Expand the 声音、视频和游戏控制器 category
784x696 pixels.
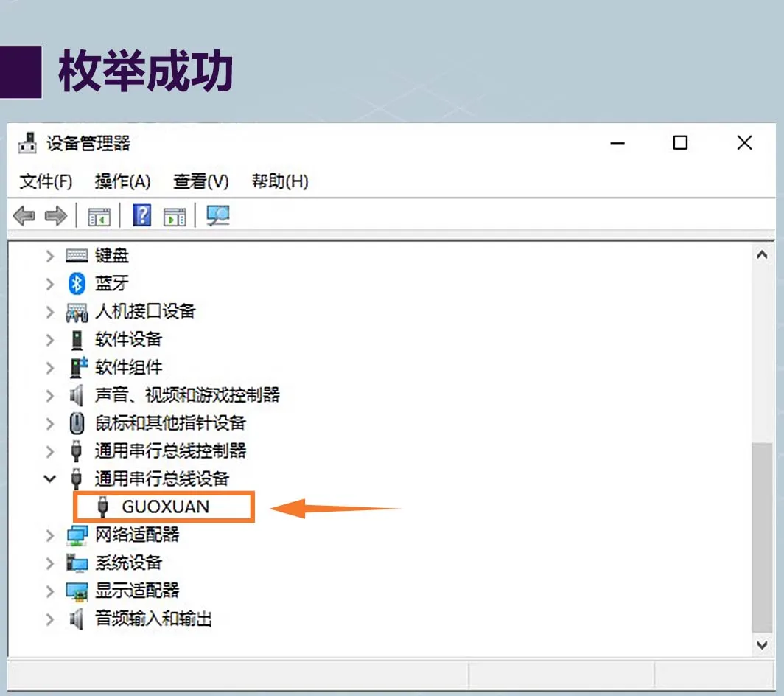pos(49,396)
